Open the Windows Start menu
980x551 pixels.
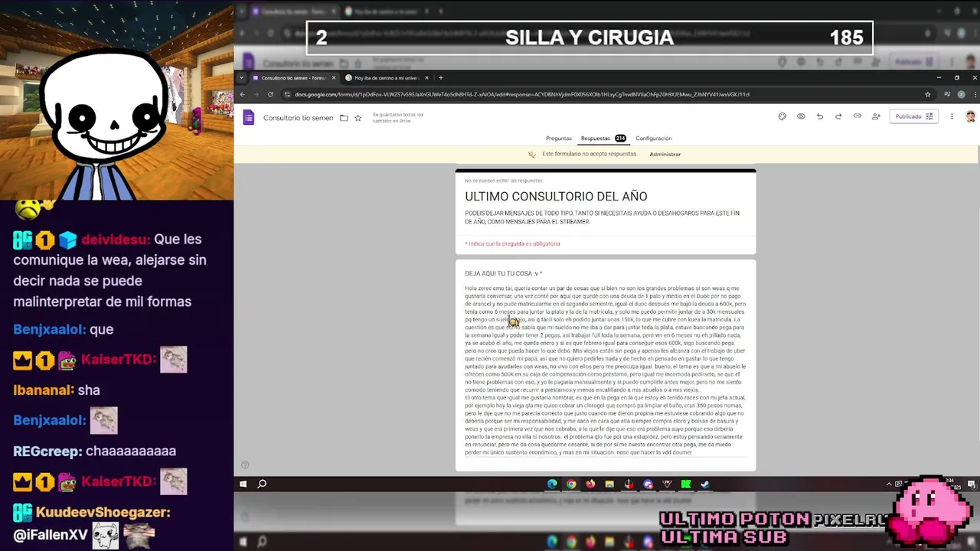pos(243,484)
